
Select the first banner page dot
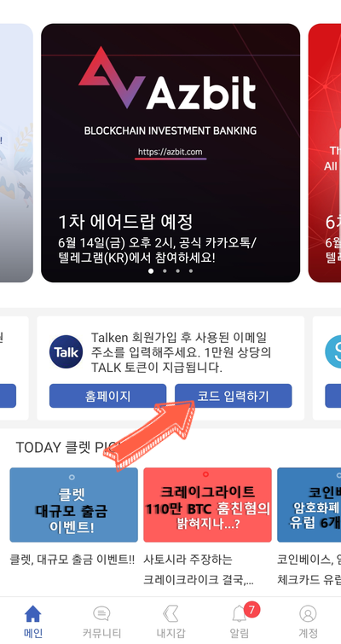(x=151, y=271)
